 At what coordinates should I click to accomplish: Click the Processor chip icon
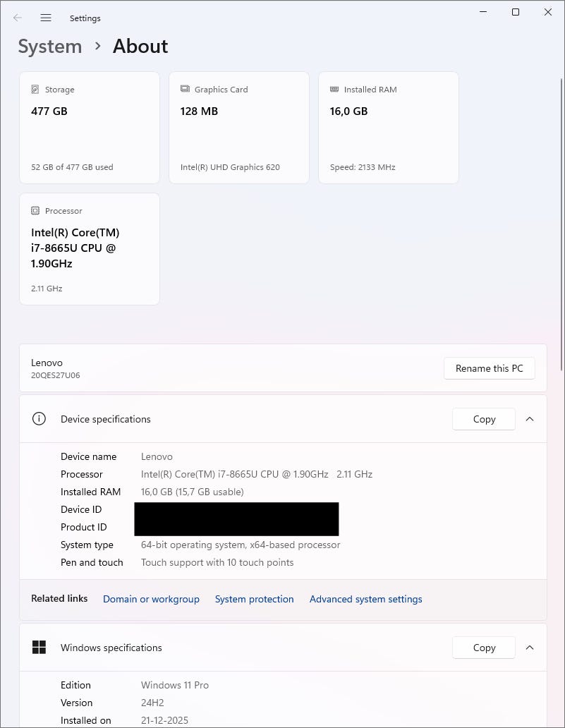pyautogui.click(x=35, y=211)
